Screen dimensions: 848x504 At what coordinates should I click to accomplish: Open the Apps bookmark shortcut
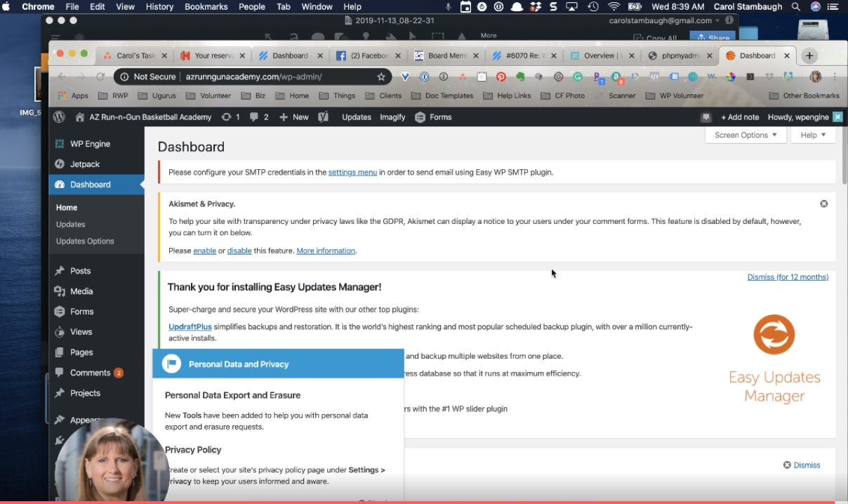(73, 95)
